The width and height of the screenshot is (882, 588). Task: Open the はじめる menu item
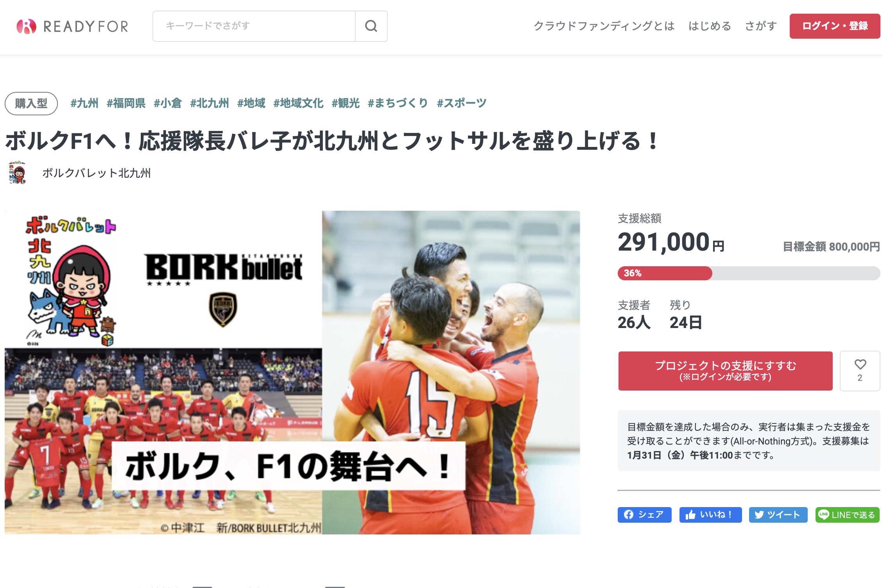pyautogui.click(x=710, y=26)
